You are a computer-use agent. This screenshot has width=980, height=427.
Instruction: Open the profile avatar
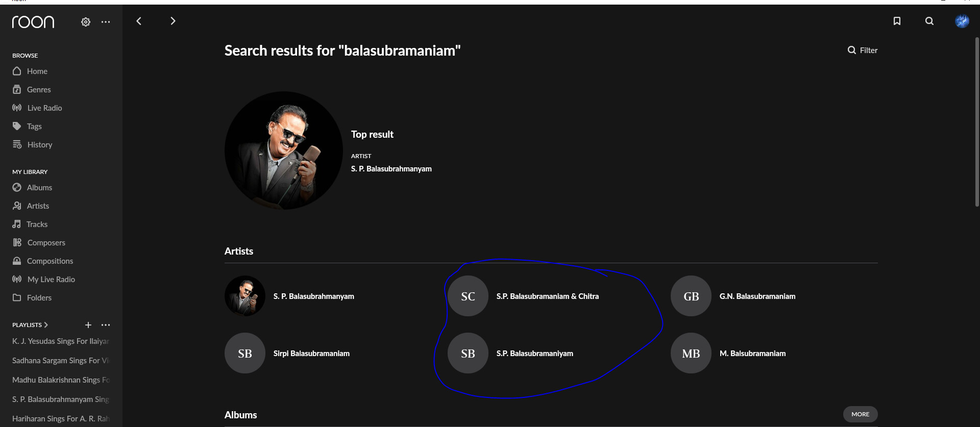pos(962,21)
